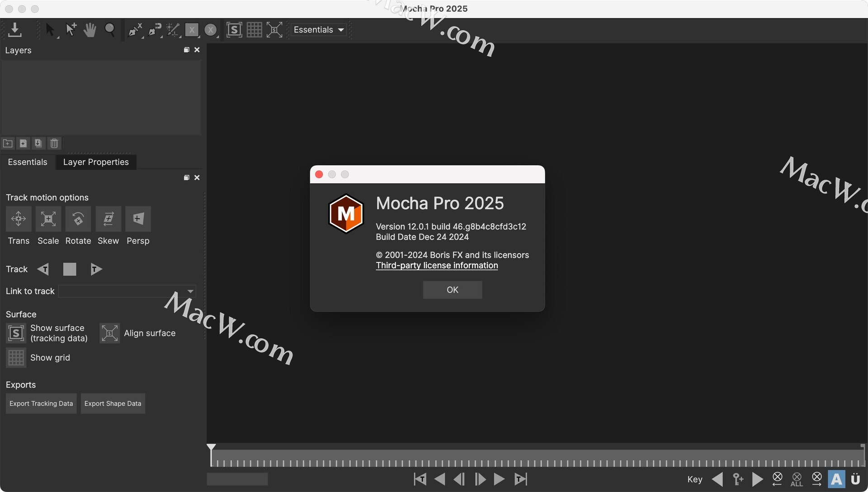Go to in-point of clip
The width and height of the screenshot is (868, 492).
(420, 479)
